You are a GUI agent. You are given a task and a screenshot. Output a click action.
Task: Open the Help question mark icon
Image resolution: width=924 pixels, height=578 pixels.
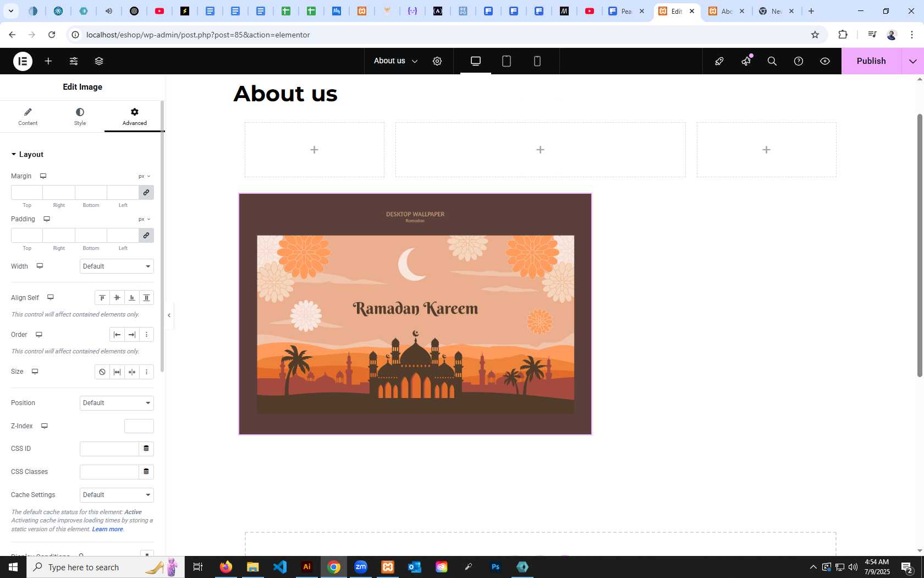click(x=799, y=61)
